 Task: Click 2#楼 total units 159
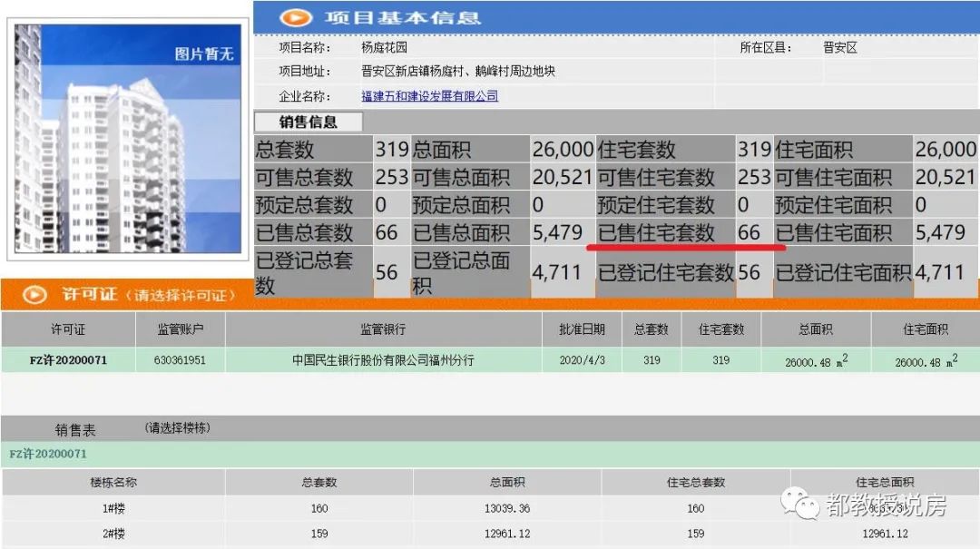pos(319,534)
